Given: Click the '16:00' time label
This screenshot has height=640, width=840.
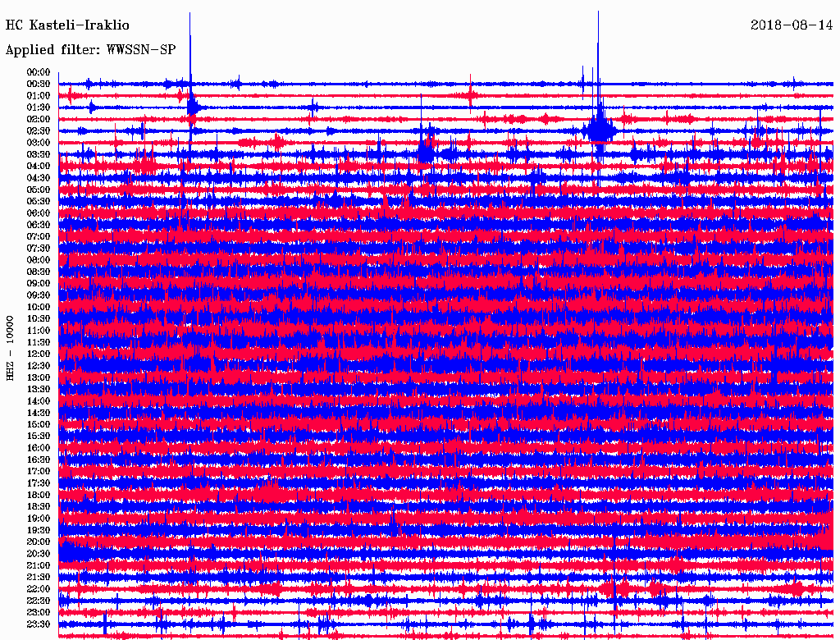Looking at the screenshot, I should 39,447.
